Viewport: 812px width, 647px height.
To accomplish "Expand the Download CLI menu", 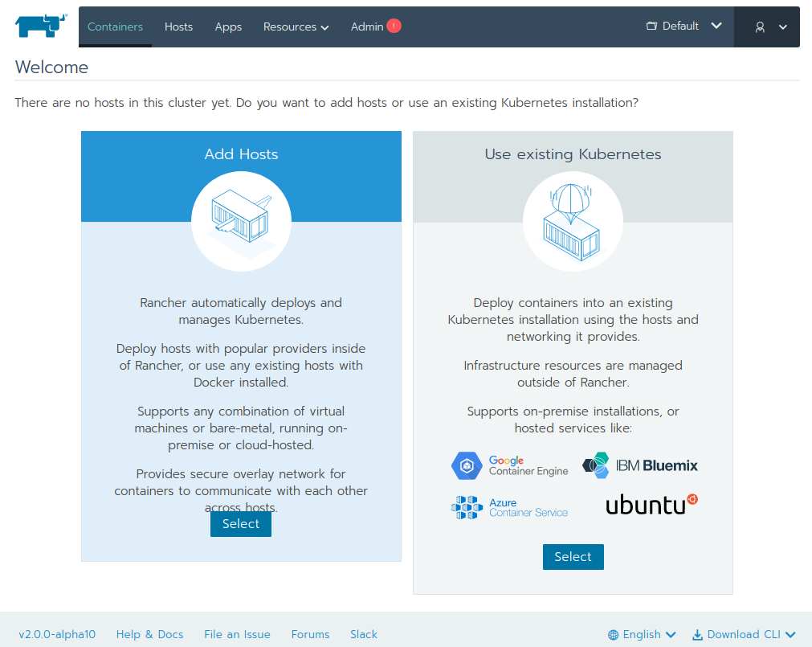I will [x=744, y=634].
